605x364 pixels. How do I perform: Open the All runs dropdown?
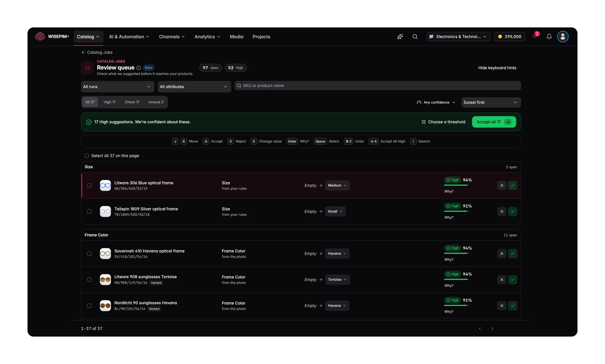(117, 87)
